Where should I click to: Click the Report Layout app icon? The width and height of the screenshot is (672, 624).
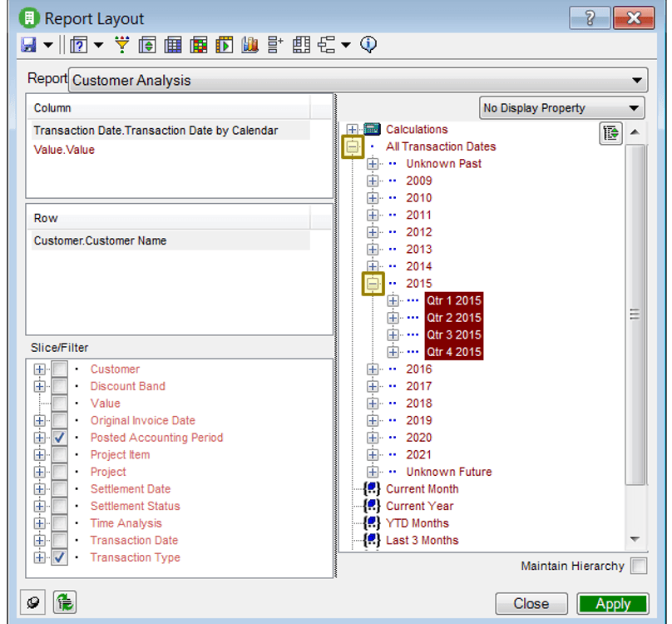click(29, 18)
